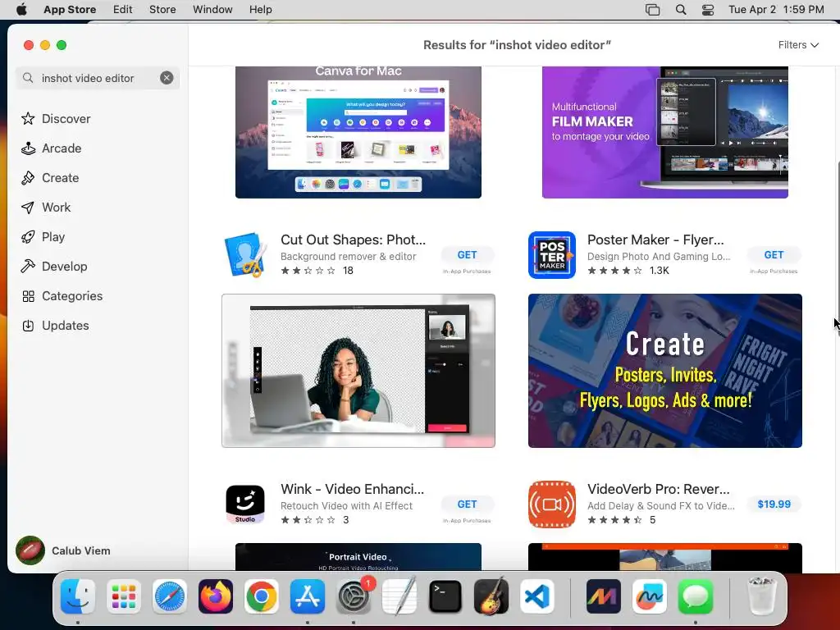840x630 pixels.
Task: Open the Cut Out Shapes app icon
Action: click(245, 255)
